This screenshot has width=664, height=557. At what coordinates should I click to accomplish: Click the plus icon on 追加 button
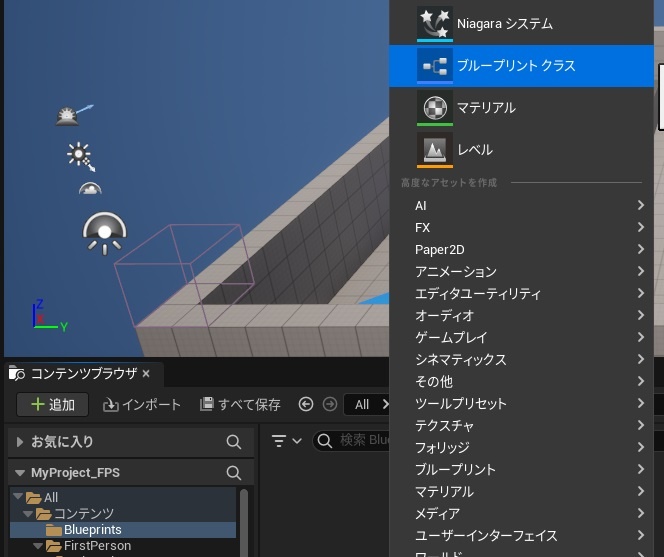click(38, 404)
